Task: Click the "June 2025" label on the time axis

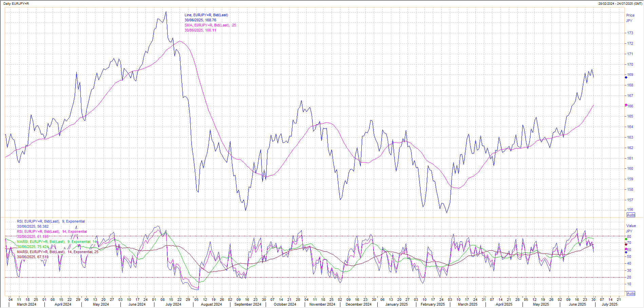Action: tap(577, 304)
